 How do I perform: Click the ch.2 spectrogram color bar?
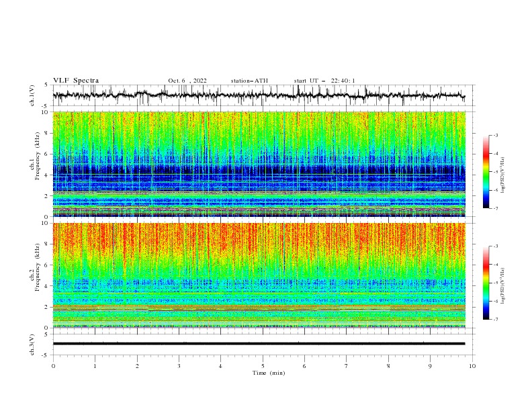(x=486, y=283)
